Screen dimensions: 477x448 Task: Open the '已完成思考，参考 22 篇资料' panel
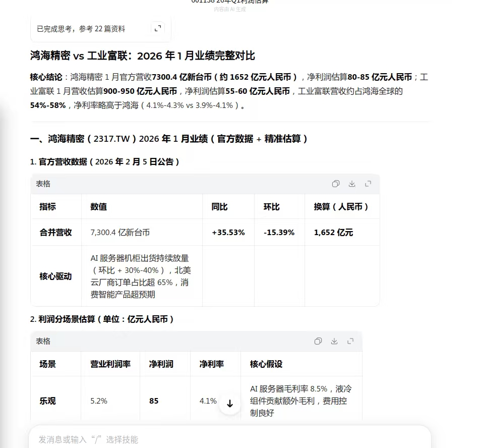tap(101, 29)
